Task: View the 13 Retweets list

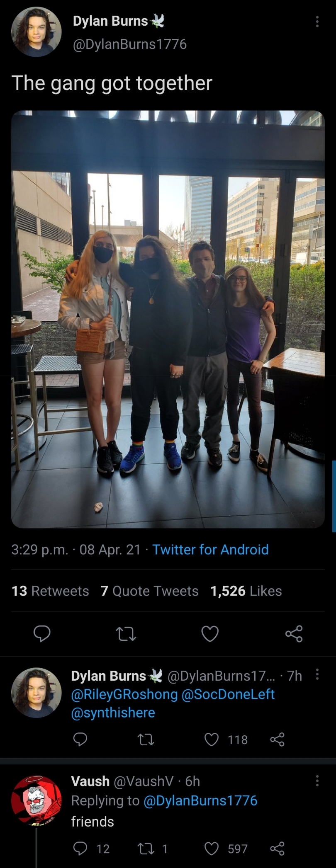Action: 50,591
